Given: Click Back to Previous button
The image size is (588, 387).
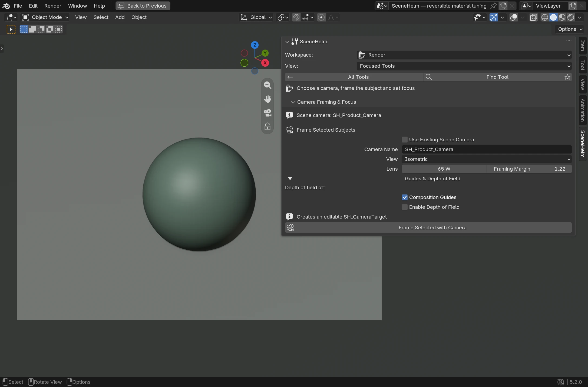Looking at the screenshot, I should click(x=143, y=6).
